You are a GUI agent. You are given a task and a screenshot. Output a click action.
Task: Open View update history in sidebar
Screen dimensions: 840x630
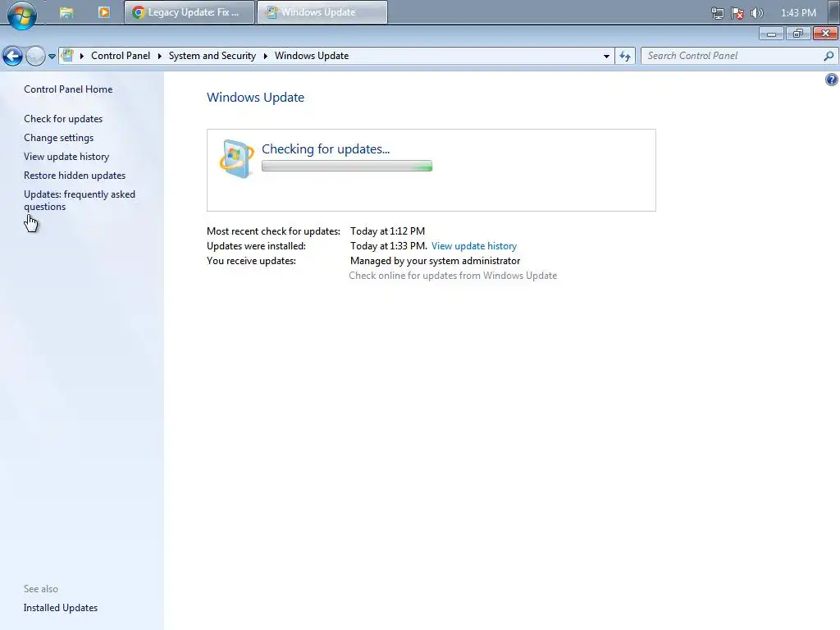[x=66, y=157]
